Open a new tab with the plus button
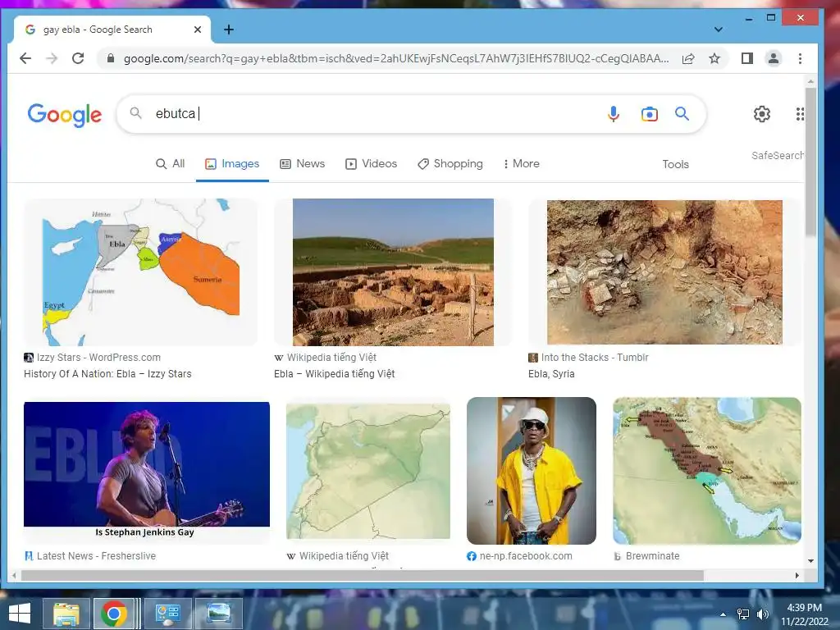Image resolution: width=840 pixels, height=630 pixels. (229, 30)
